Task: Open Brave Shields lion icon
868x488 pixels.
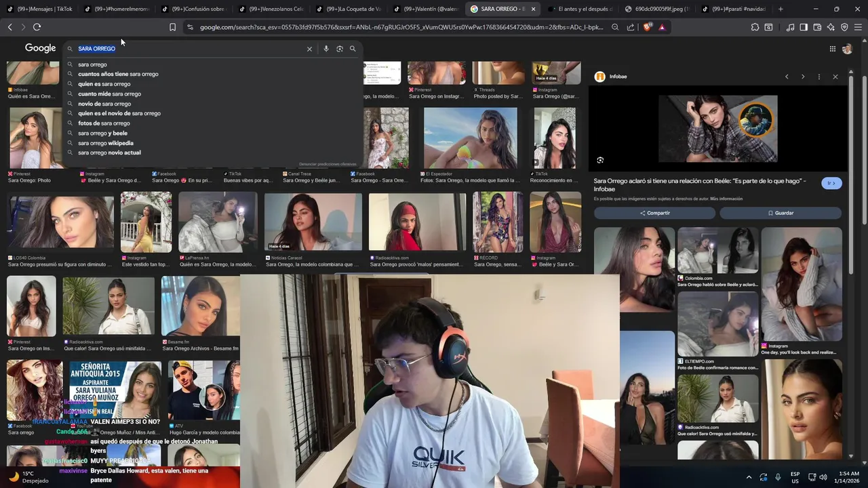Action: coord(647,27)
